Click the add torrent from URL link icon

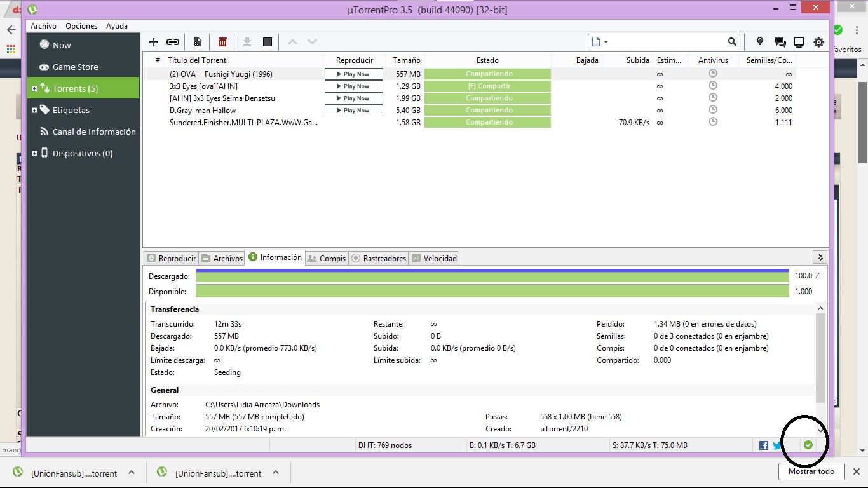pyautogui.click(x=173, y=42)
